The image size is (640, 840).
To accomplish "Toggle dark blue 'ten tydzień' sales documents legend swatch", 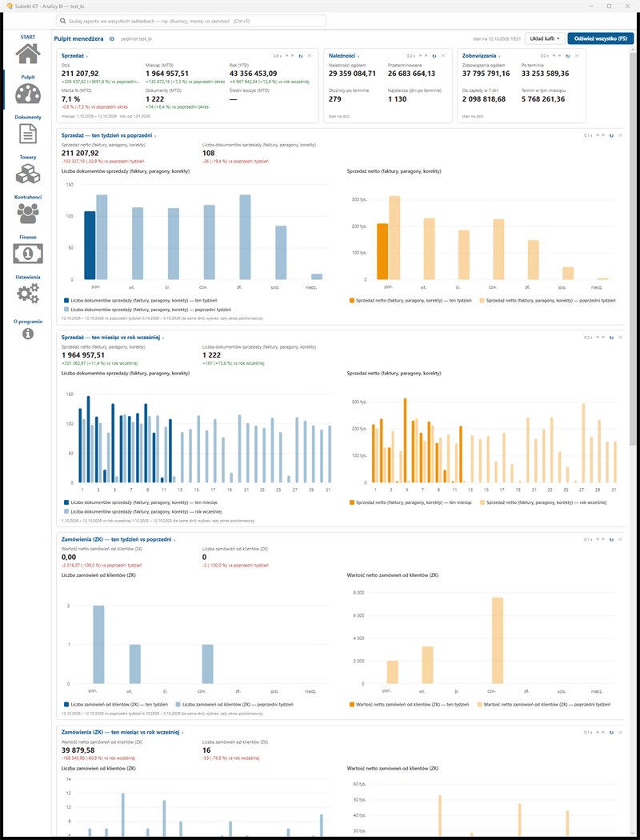I will (x=66, y=301).
